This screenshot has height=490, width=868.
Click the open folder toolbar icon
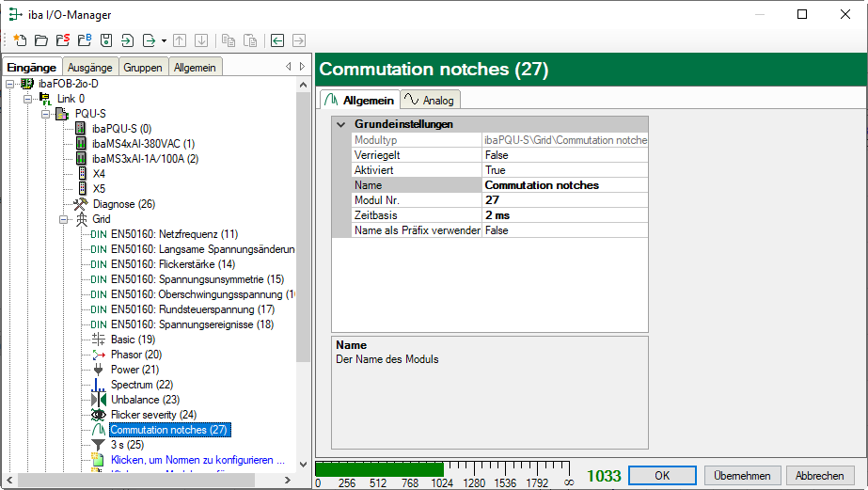point(40,40)
